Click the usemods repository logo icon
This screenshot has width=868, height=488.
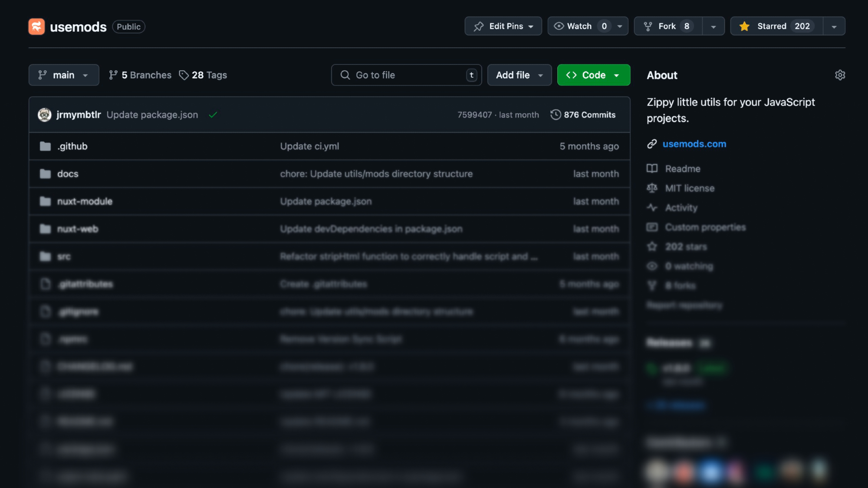36,26
